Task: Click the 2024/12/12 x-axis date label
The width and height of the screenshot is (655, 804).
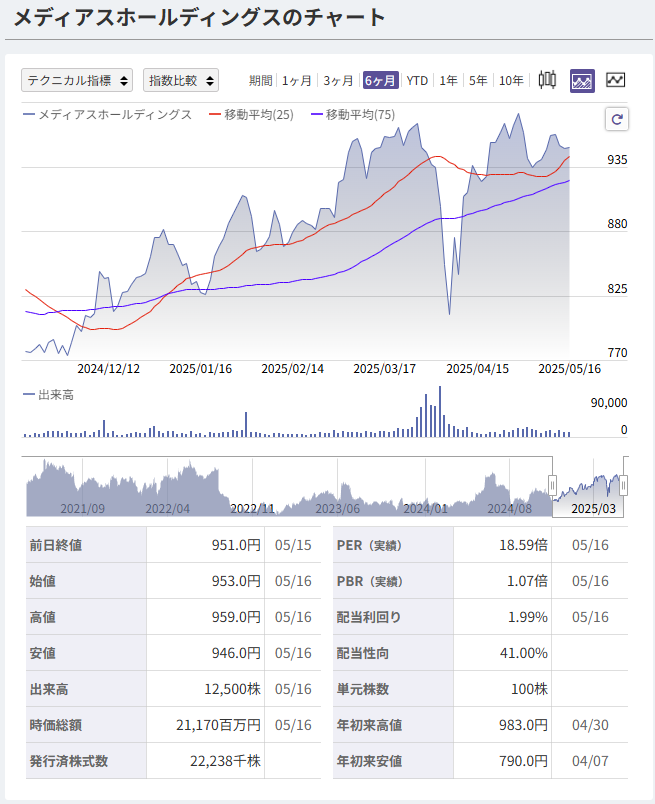Action: click(108, 369)
